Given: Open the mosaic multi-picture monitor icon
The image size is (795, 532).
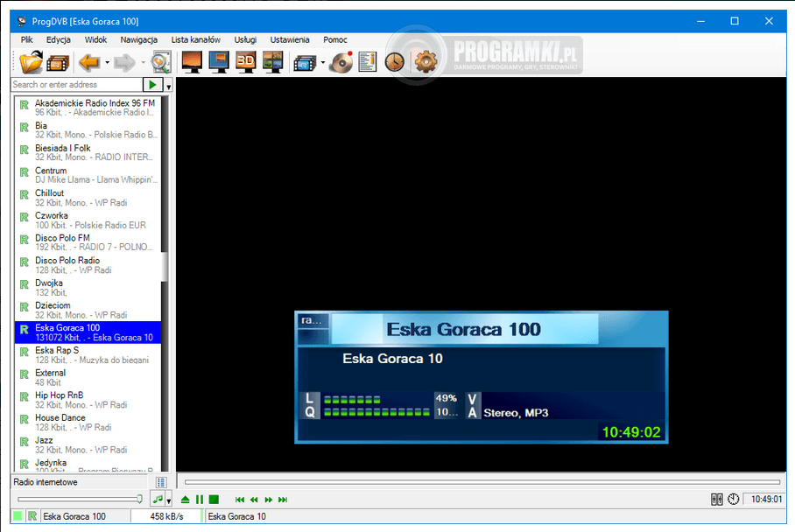Looking at the screenshot, I should point(273,62).
